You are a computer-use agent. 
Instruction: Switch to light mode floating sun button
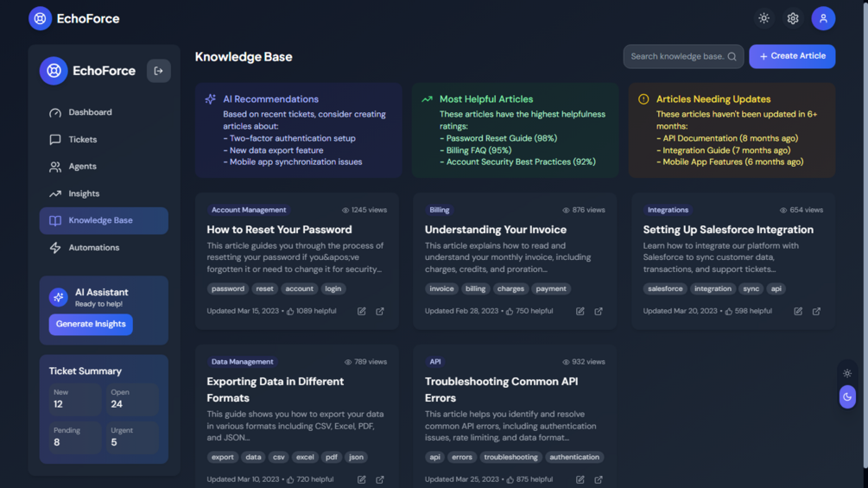847,373
